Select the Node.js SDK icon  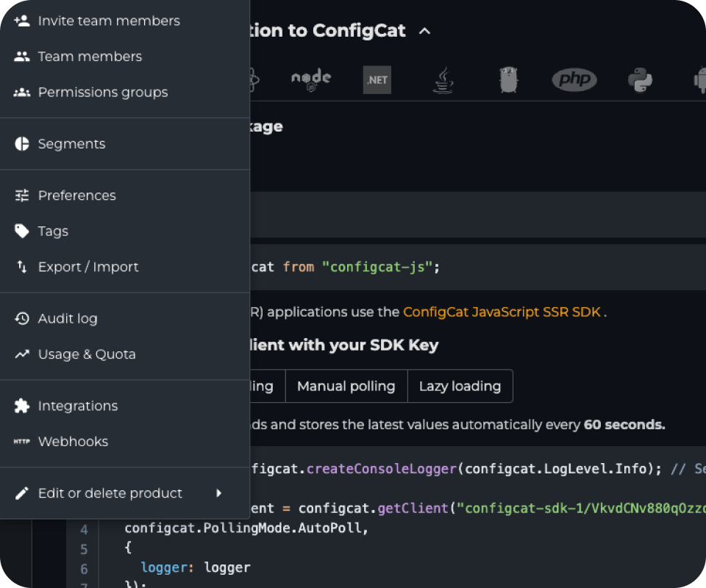311,79
